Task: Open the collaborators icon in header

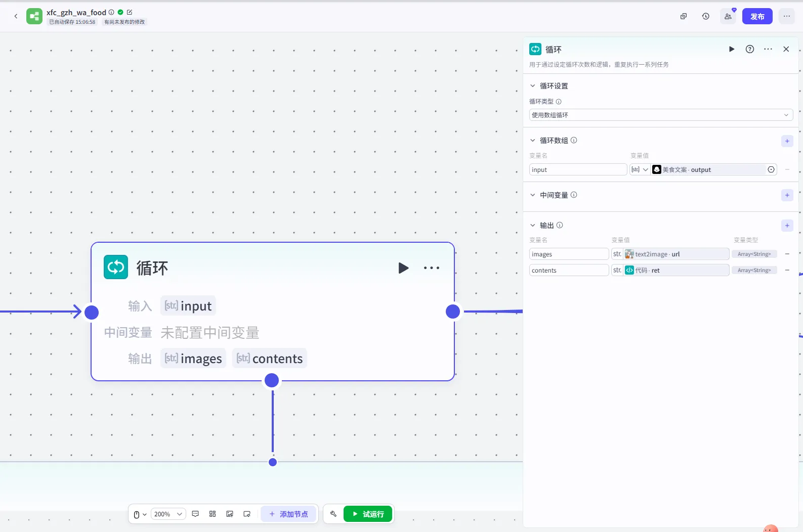Action: pyautogui.click(x=728, y=16)
